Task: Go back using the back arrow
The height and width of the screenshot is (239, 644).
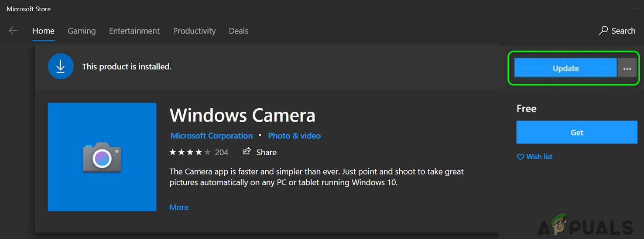Action: [x=13, y=31]
